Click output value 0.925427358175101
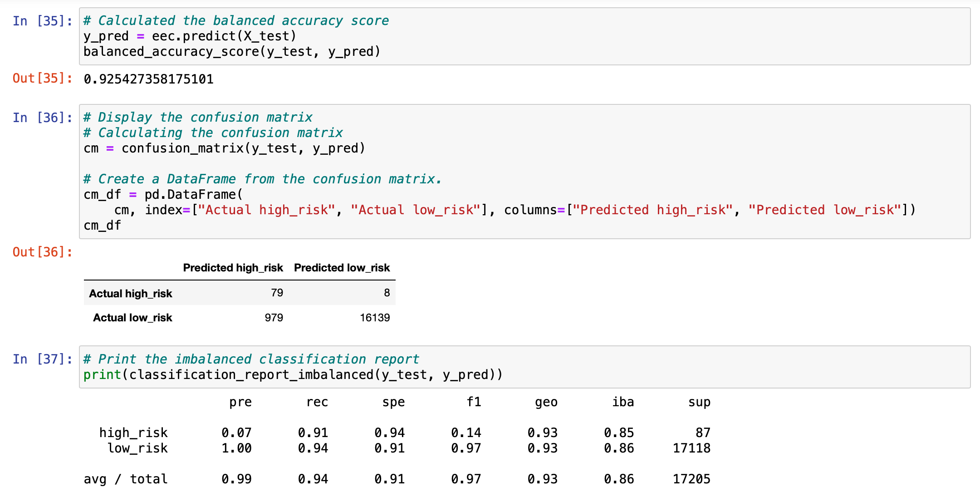The width and height of the screenshot is (980, 492). pyautogui.click(x=148, y=79)
